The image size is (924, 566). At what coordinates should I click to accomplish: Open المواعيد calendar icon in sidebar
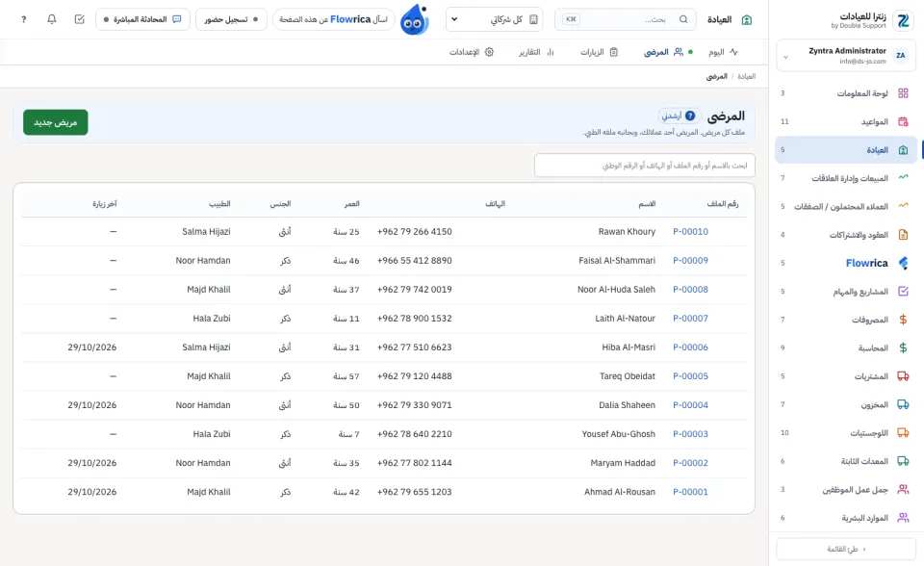tap(903, 121)
